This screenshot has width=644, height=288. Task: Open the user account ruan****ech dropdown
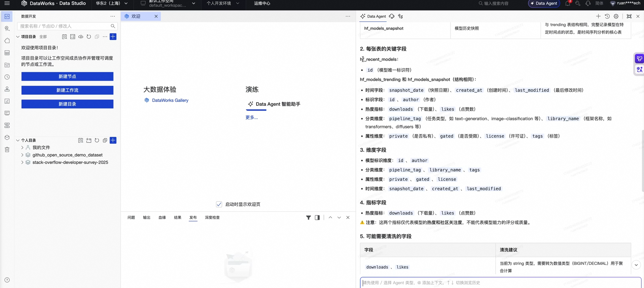tap(625, 3)
